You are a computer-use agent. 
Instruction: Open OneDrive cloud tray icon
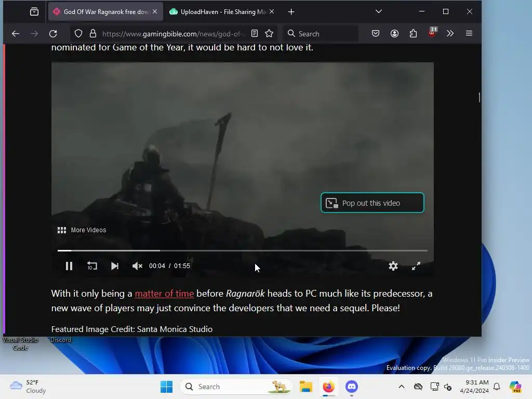coord(418,387)
